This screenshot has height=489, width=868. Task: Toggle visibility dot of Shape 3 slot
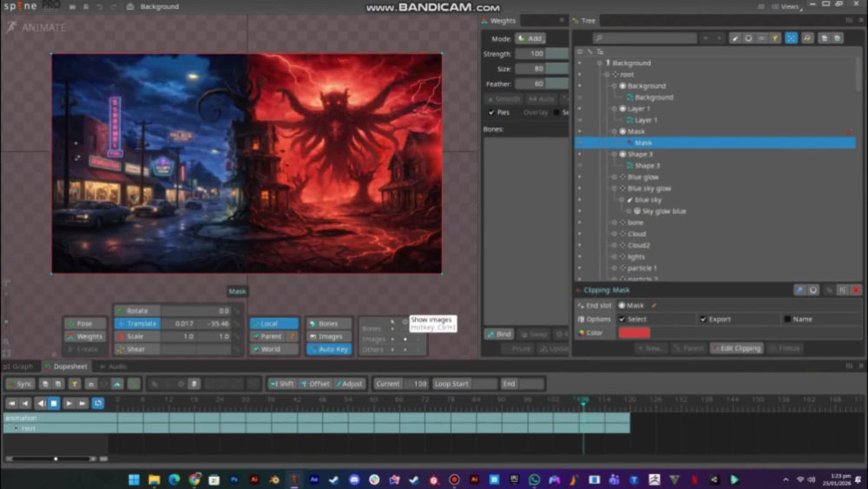(580, 154)
